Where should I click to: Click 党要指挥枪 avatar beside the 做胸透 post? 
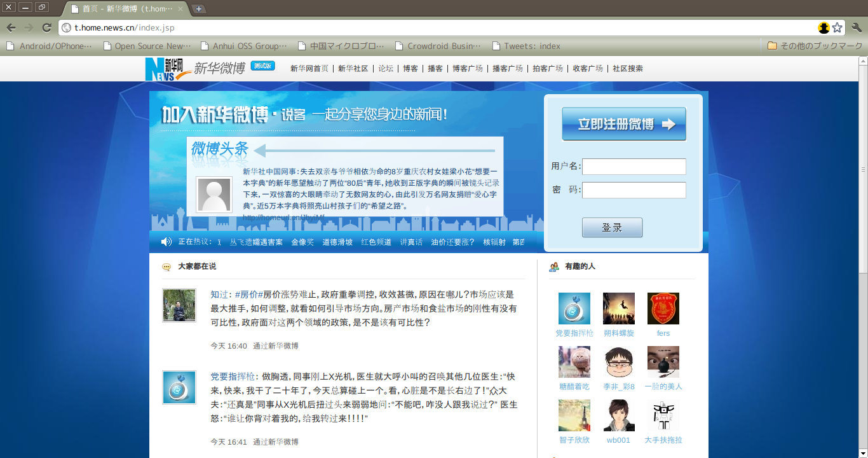coord(179,387)
